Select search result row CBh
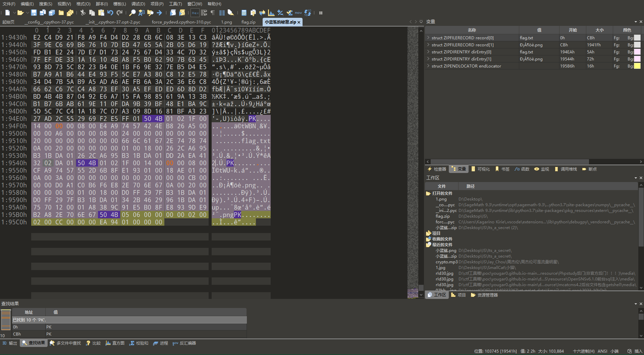The height and width of the screenshot is (355, 644). pos(129,334)
